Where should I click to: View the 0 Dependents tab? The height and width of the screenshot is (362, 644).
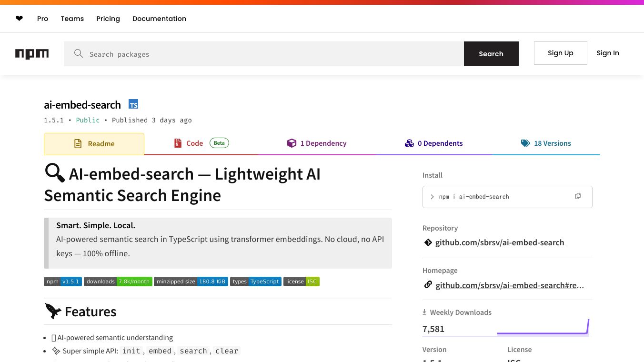point(433,143)
